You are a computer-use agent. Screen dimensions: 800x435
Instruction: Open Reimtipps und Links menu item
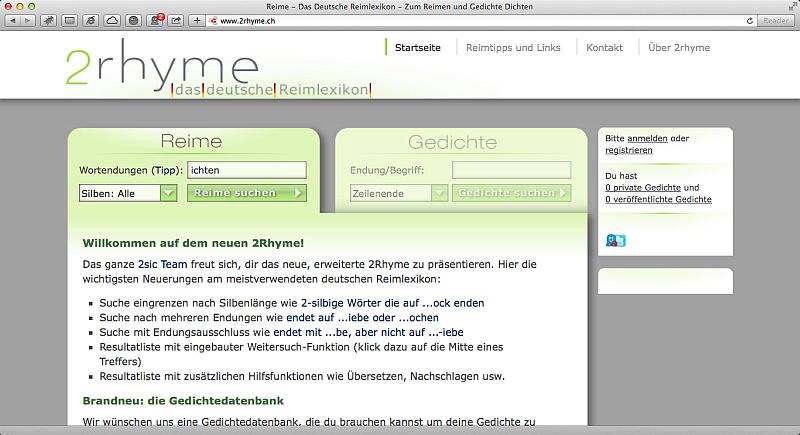click(516, 47)
